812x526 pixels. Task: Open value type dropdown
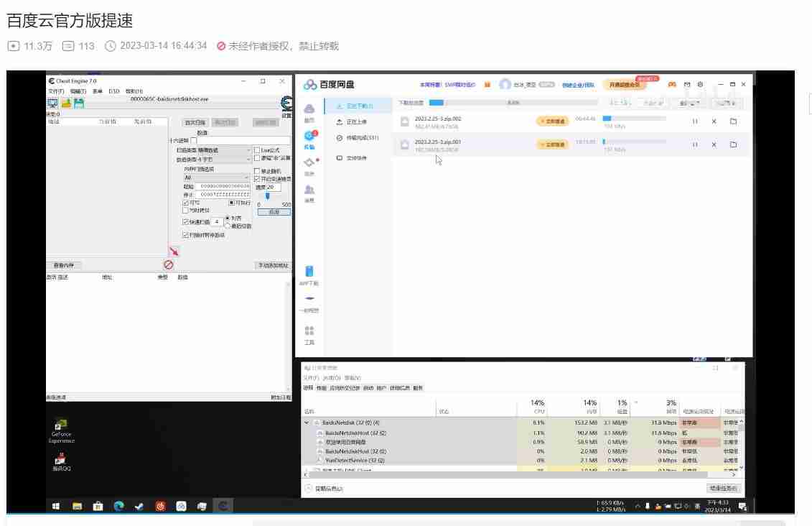click(x=213, y=160)
